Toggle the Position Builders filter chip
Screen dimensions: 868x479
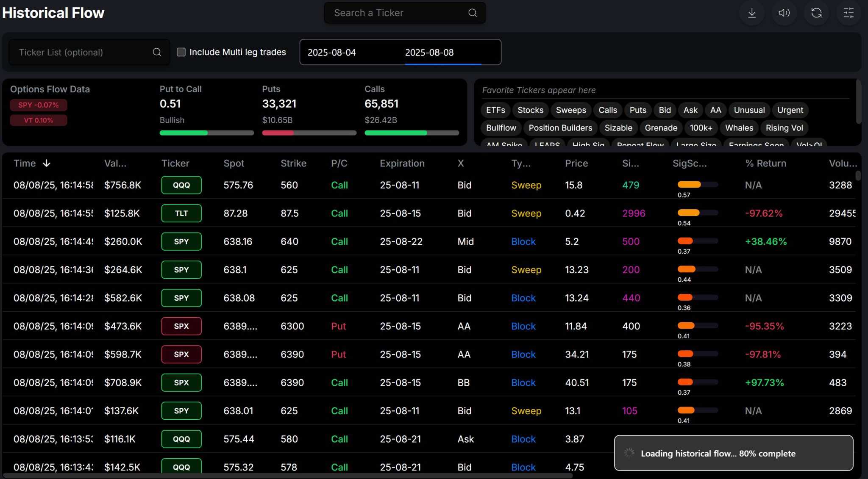(x=560, y=128)
